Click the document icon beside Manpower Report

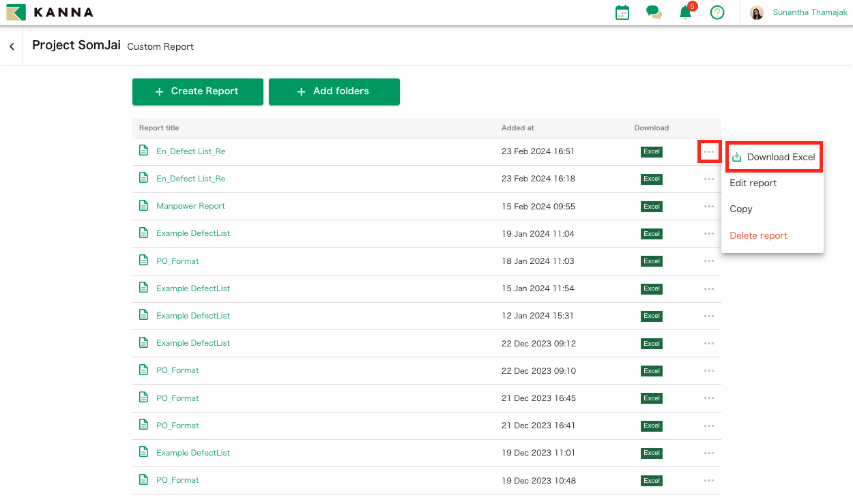(x=143, y=206)
